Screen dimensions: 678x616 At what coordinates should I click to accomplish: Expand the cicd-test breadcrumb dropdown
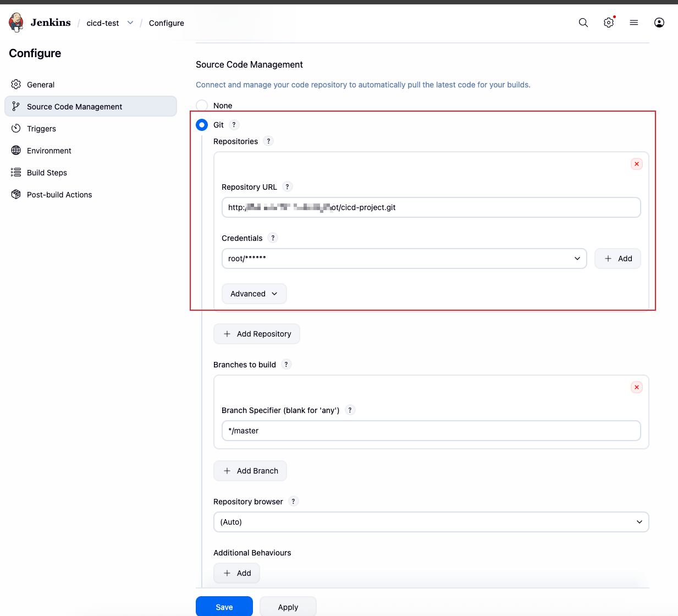click(x=130, y=23)
